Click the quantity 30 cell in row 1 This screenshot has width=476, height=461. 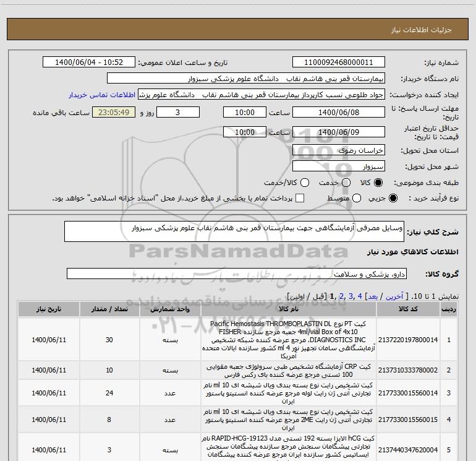pyautogui.click(x=109, y=340)
